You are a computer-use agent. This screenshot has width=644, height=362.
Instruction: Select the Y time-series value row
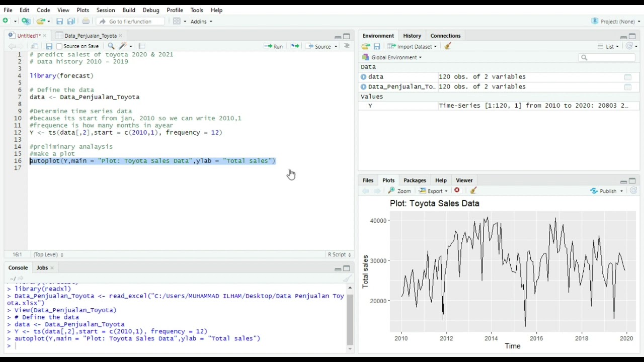tap(499, 106)
